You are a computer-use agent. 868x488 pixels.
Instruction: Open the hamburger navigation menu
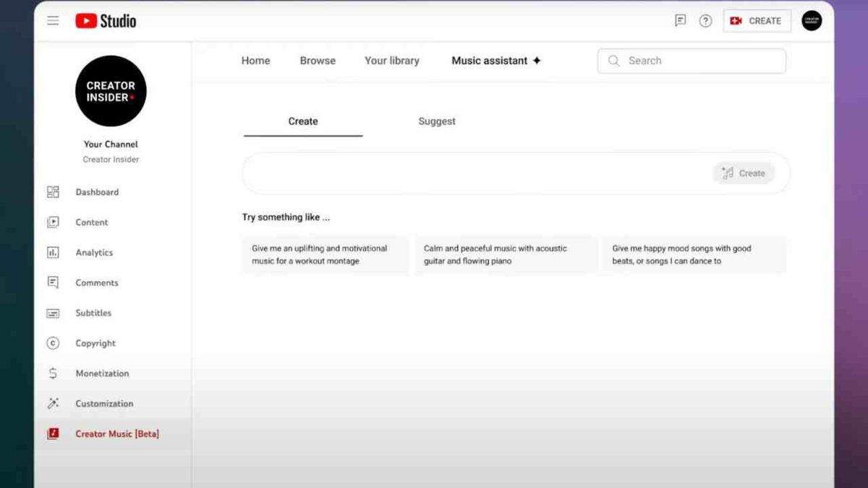click(x=53, y=20)
